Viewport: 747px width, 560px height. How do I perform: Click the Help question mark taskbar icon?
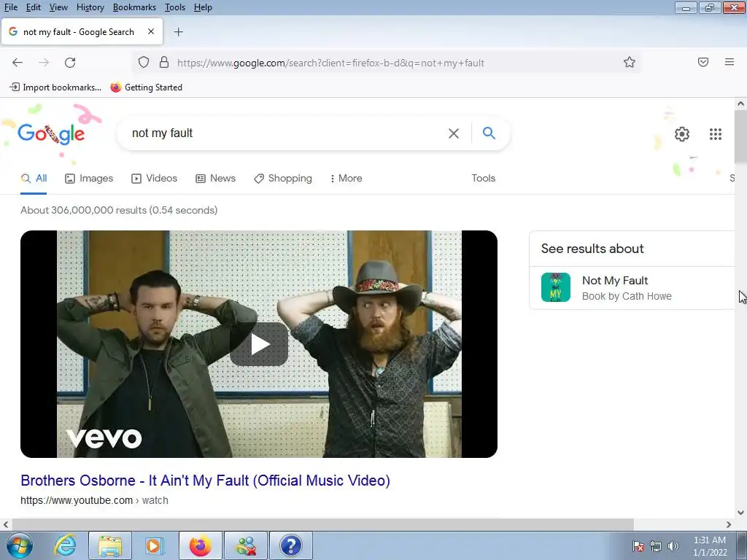pyautogui.click(x=290, y=545)
